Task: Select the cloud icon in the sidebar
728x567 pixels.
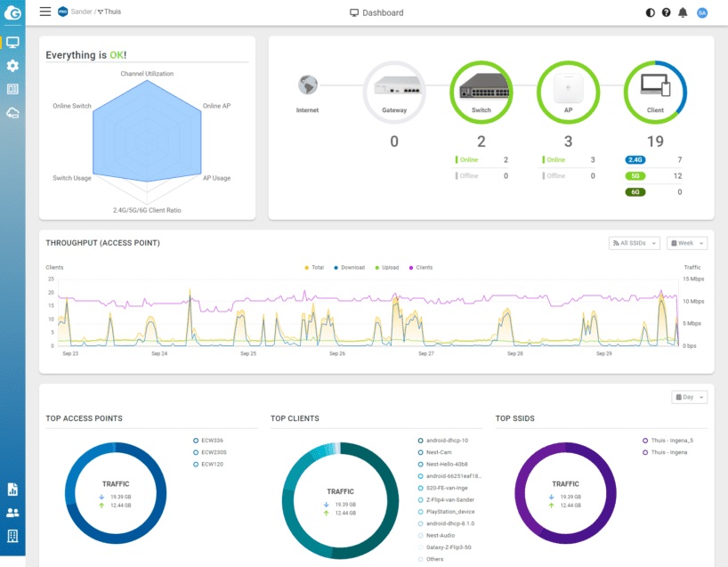Action: (x=12, y=113)
